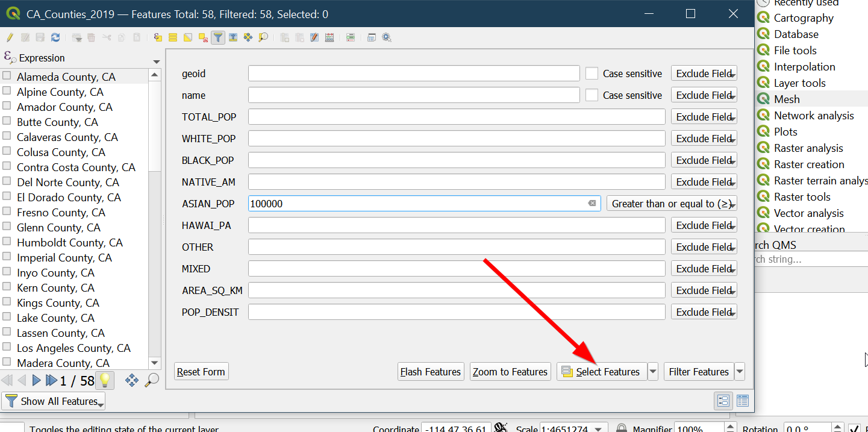Screen dimensions: 868x432
Task: Select Fresno County, CA in list
Action: tap(61, 213)
